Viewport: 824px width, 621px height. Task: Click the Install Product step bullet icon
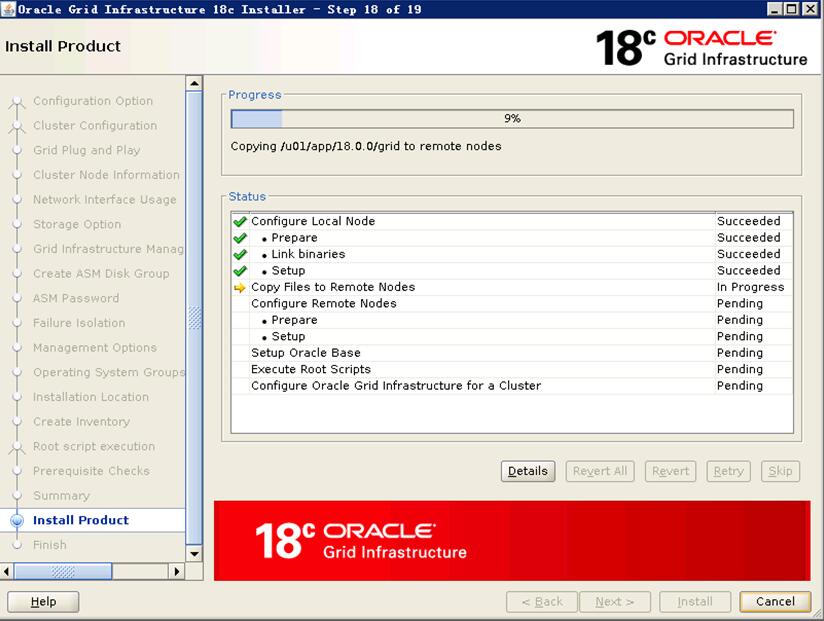[17, 520]
